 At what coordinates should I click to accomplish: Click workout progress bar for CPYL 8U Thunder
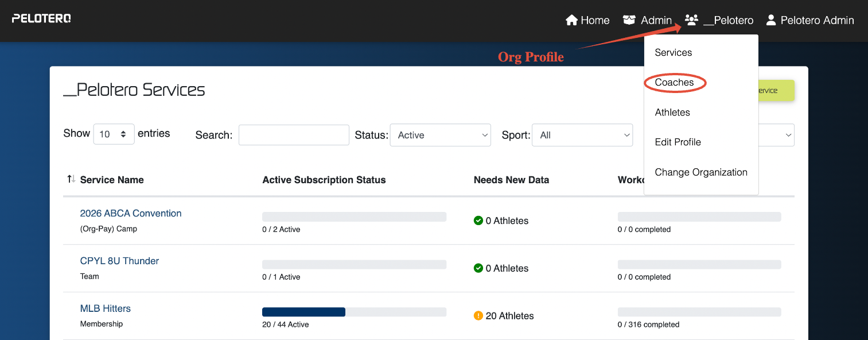pyautogui.click(x=699, y=264)
